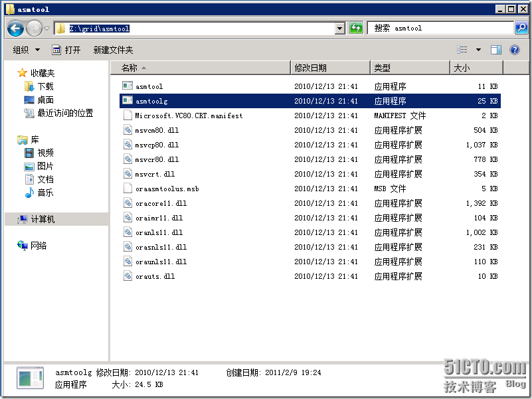
Task: Select 库 in the navigation pane
Action: 28,139
